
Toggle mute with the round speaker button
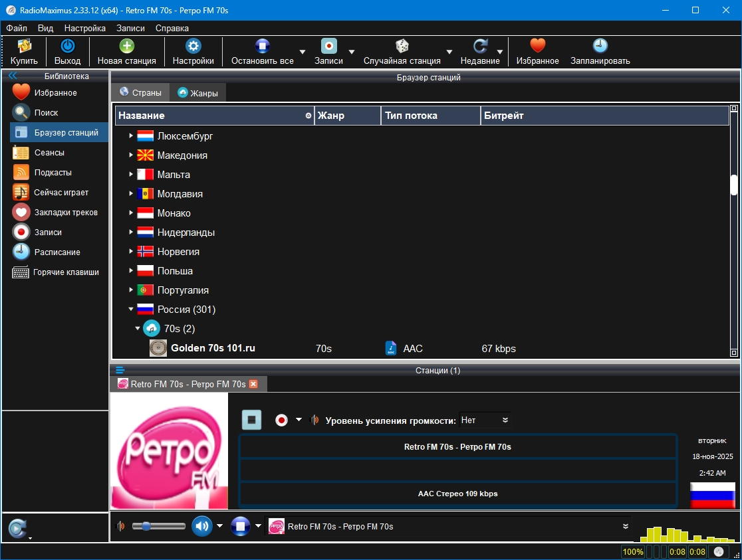202,526
